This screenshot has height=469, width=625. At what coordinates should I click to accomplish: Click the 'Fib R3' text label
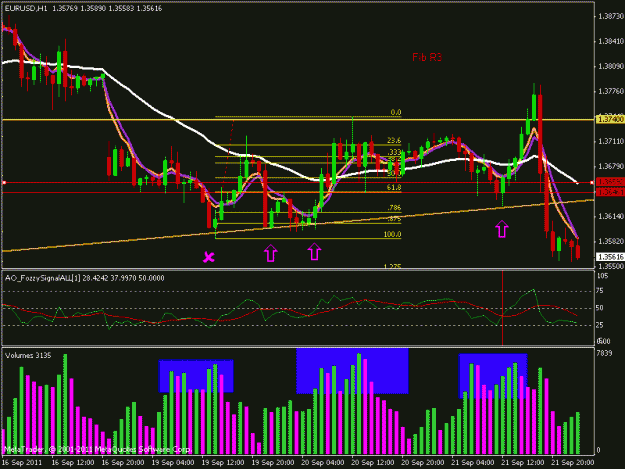point(427,57)
